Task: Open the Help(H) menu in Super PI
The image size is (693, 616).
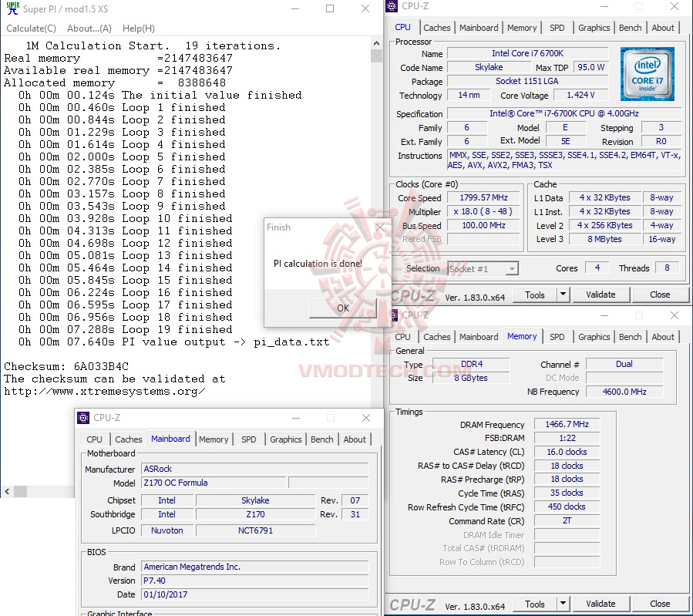Action: (x=138, y=29)
